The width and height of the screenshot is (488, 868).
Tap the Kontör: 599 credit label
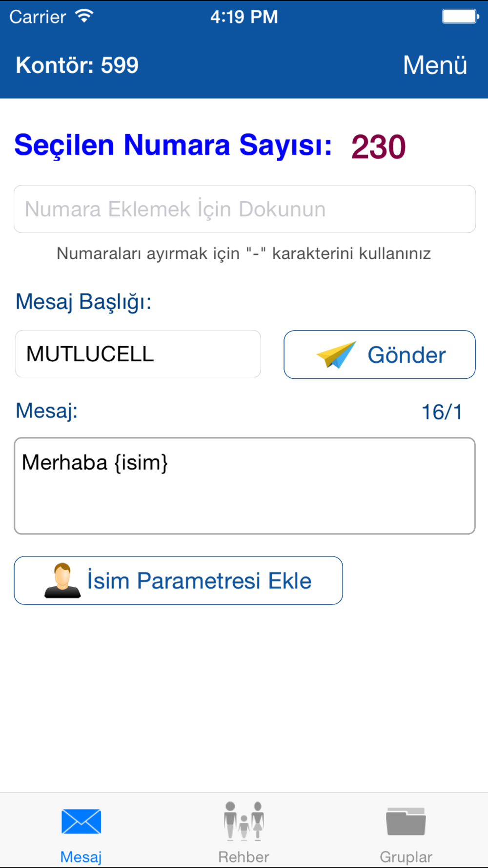tap(77, 65)
